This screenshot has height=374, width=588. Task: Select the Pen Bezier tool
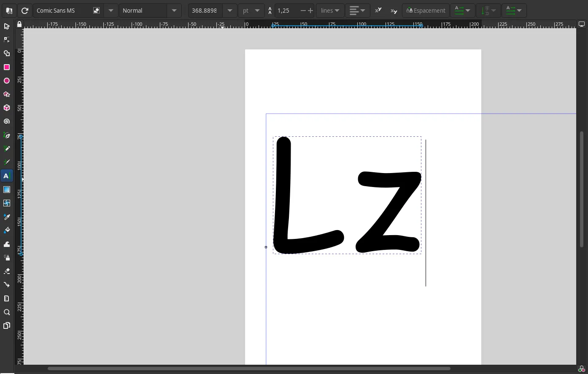(7, 135)
